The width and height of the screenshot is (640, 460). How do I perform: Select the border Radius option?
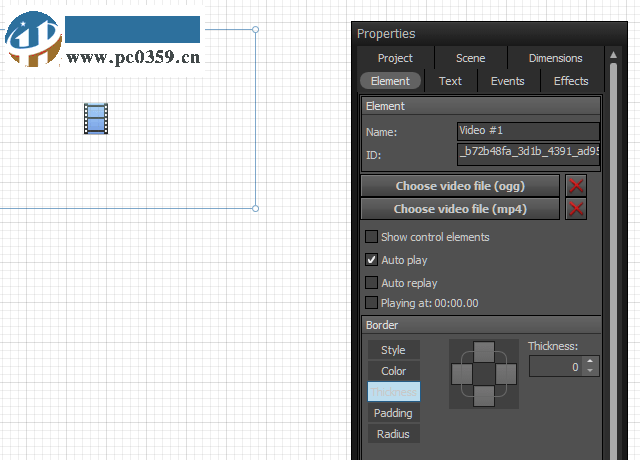click(393, 434)
